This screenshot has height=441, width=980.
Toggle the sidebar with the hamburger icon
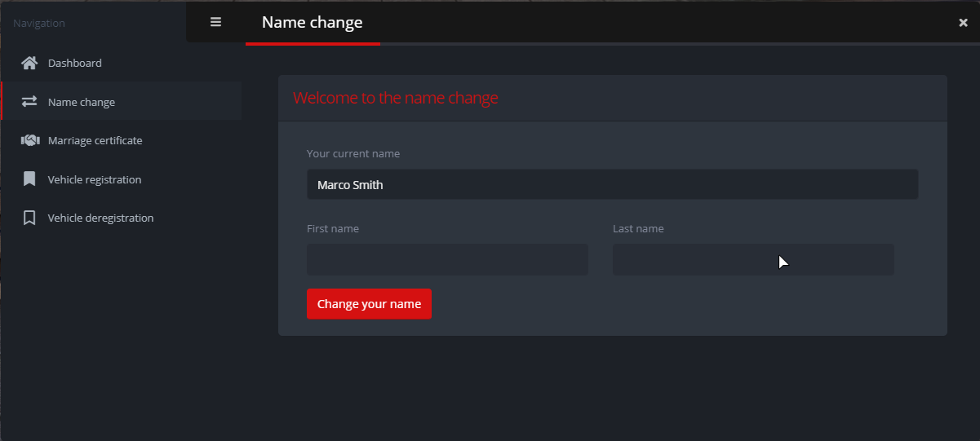coord(215,22)
